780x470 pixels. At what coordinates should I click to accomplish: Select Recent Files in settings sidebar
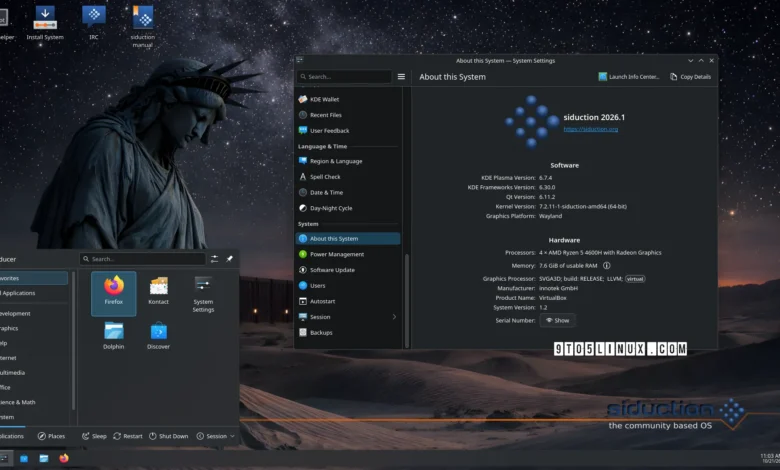click(348, 115)
